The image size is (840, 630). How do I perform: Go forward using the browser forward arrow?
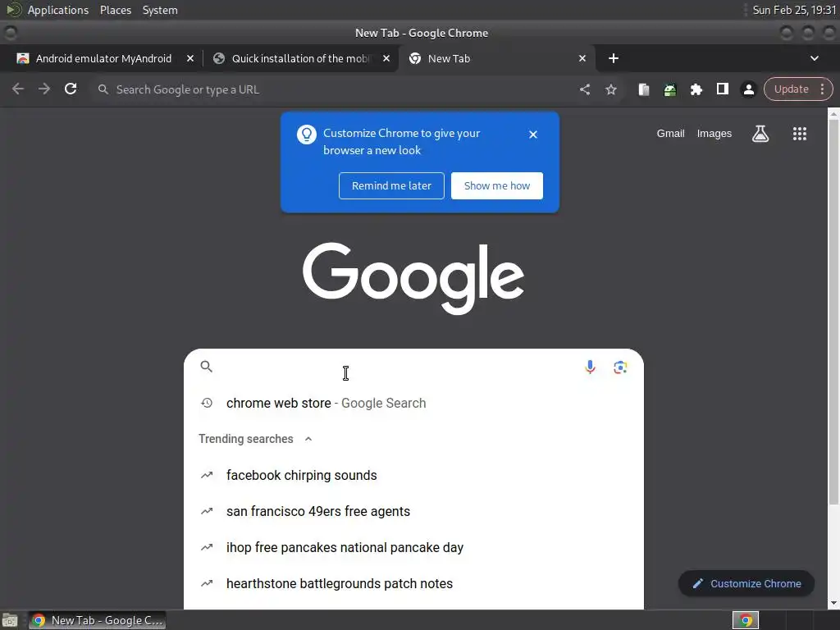44,89
